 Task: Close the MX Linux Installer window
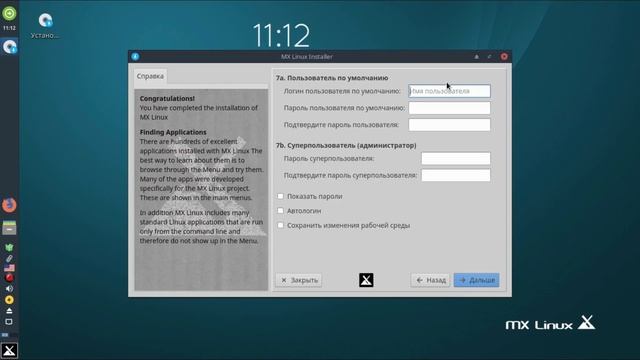point(504,57)
